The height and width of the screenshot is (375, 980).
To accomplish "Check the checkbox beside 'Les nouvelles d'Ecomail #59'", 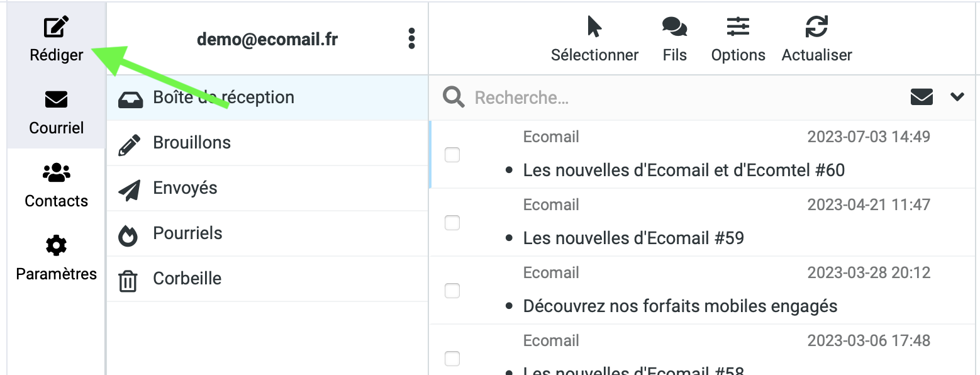I will tap(452, 223).
